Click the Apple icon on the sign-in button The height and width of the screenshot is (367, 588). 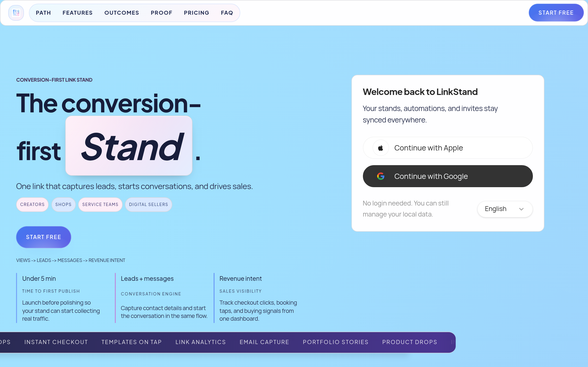[381, 147]
